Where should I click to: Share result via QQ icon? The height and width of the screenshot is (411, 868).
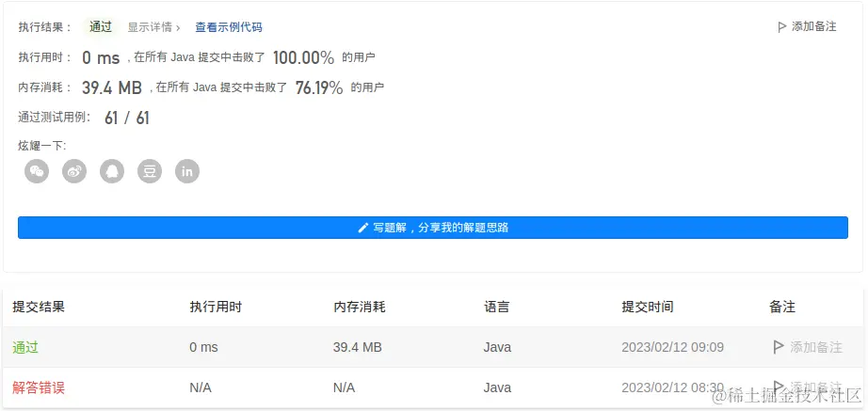(112, 171)
